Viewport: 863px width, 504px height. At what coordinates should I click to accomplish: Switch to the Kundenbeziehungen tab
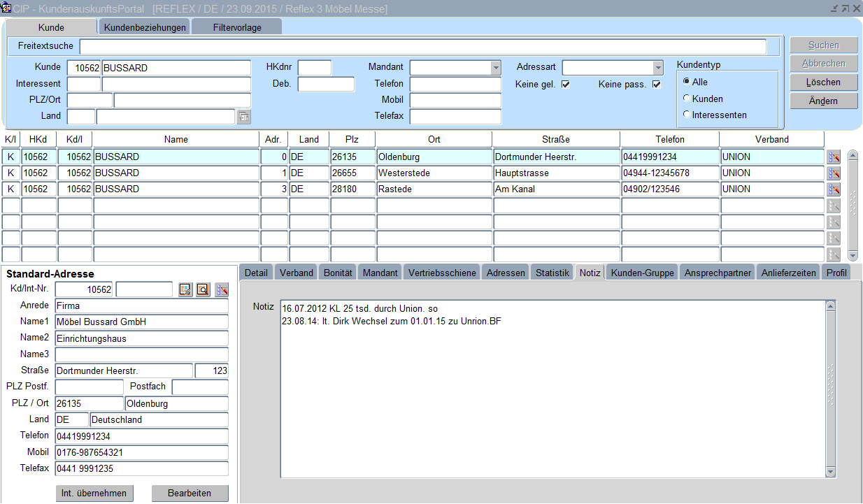pos(145,27)
